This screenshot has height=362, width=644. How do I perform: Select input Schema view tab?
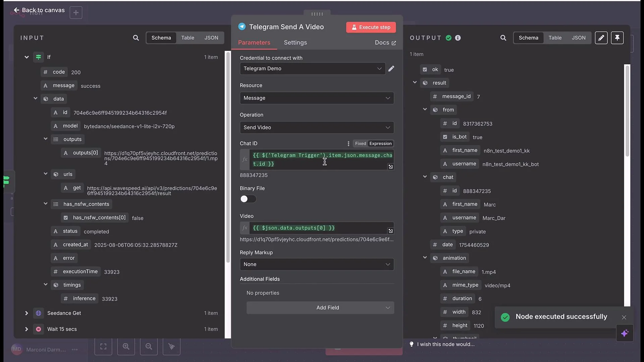coord(161,38)
